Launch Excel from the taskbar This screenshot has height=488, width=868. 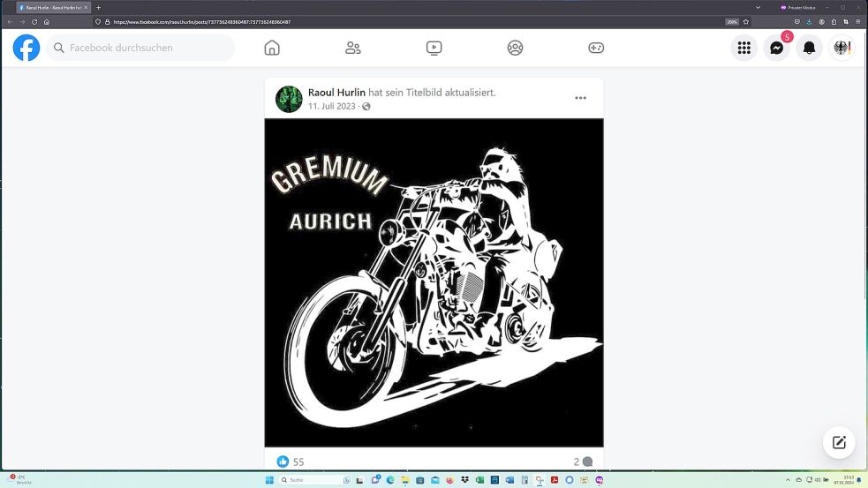[x=480, y=480]
